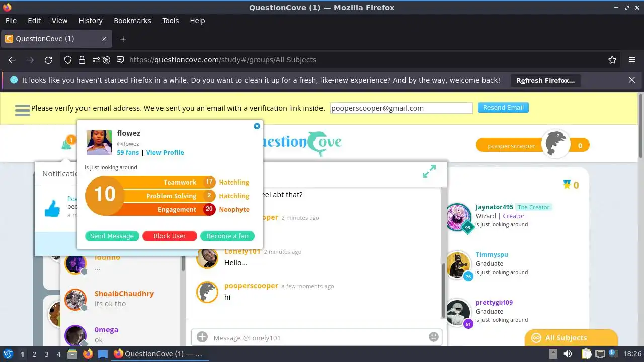Click the network tray icon
Image resolution: width=644 pixels, height=362 pixels.
(x=600, y=354)
